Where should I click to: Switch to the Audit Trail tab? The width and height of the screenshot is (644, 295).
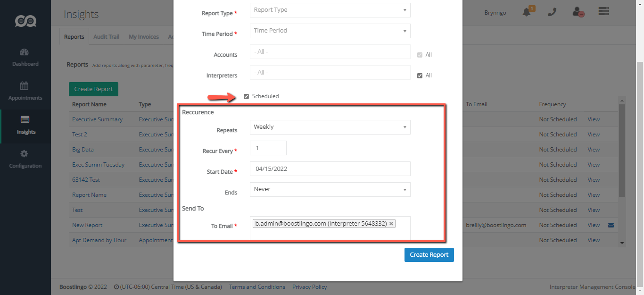coord(106,37)
